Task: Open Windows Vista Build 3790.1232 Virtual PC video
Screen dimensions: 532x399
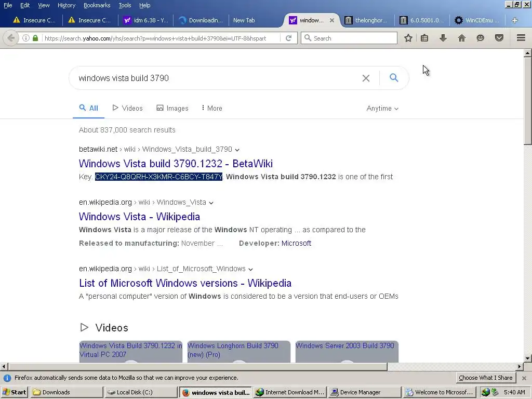Action: [130, 350]
